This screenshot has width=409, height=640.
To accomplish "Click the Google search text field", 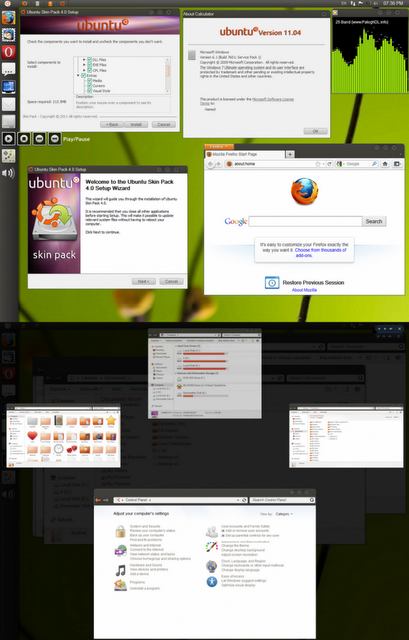I will click(x=305, y=221).
